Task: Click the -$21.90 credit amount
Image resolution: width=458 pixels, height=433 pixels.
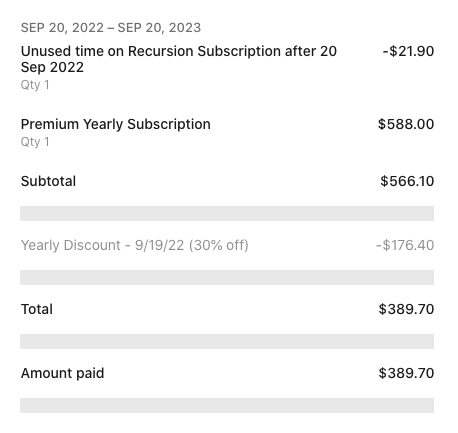Action: coord(408,51)
